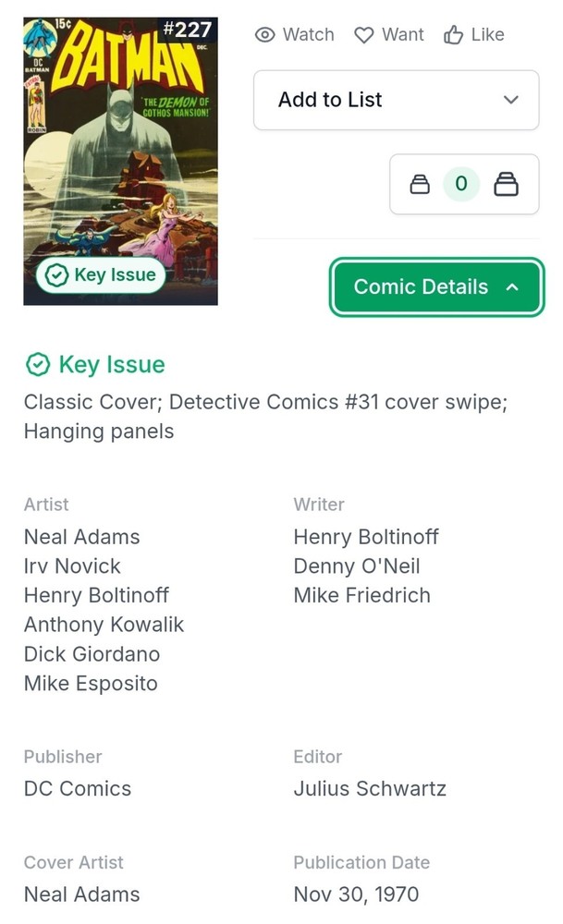563x924 pixels.
Task: Open cover artist Neal Adams link
Action: tap(82, 894)
